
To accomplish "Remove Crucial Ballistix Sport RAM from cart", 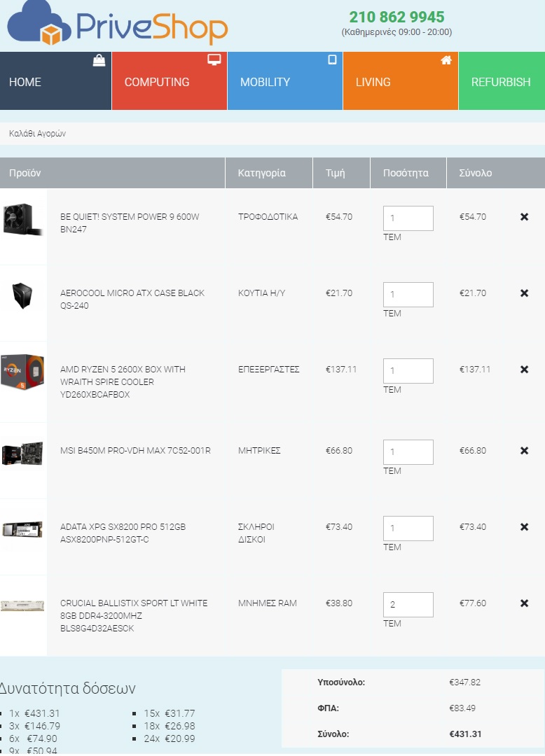I will click(x=524, y=603).
